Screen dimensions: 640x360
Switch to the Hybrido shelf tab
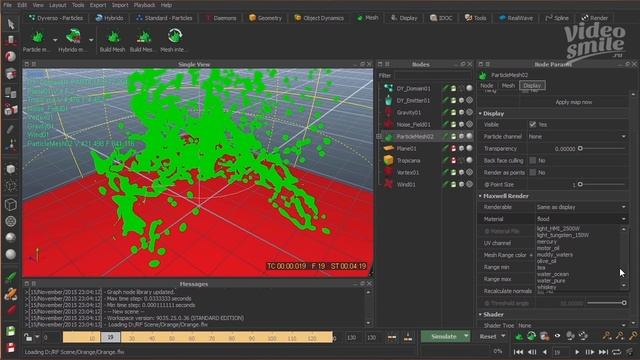pos(109,18)
